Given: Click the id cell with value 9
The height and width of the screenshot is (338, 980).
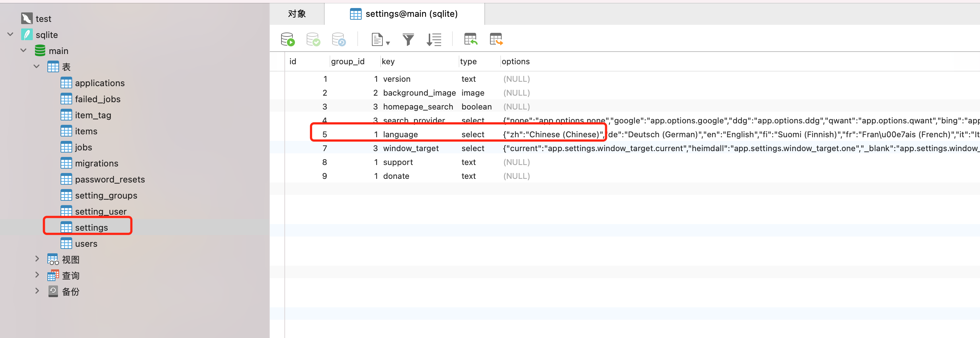Looking at the screenshot, I should (307, 176).
